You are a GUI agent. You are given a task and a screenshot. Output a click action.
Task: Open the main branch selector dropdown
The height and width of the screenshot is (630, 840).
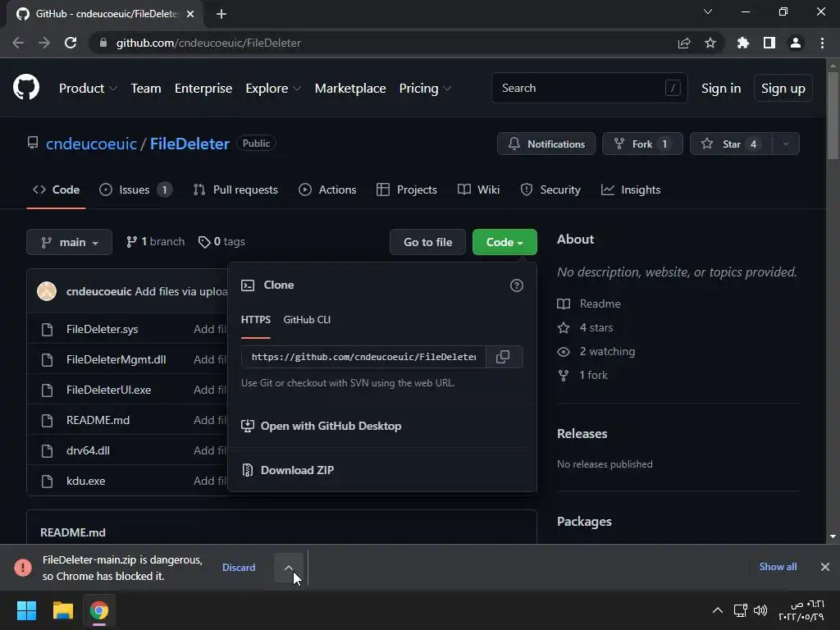click(x=69, y=242)
